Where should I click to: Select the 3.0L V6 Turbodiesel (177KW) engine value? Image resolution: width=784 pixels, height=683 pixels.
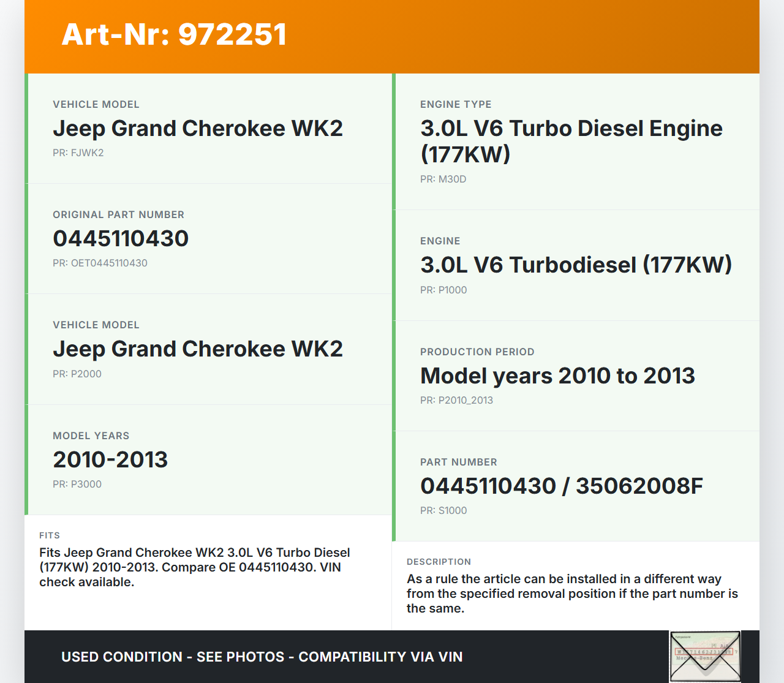576,265
